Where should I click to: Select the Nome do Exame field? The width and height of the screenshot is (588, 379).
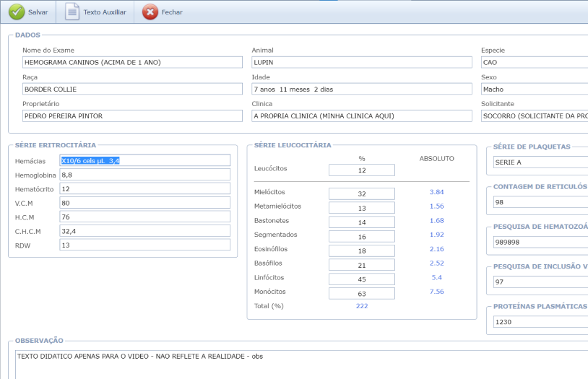tap(132, 63)
